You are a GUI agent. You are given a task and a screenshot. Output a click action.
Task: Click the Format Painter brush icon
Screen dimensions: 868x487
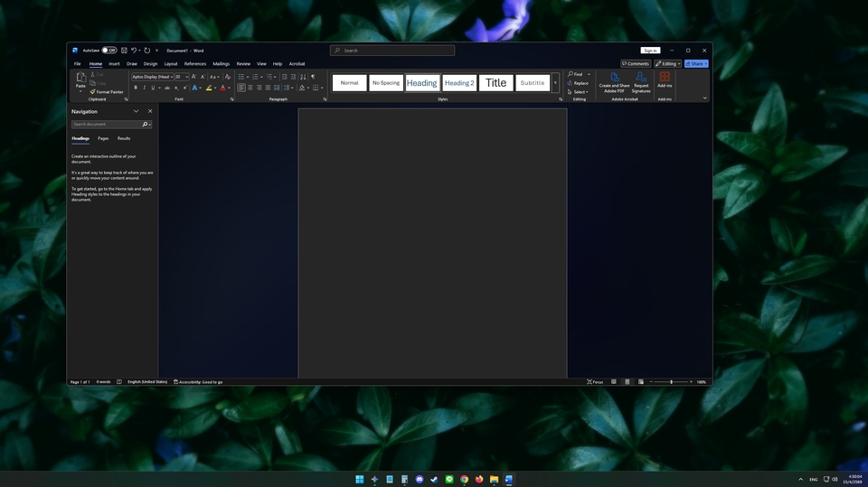(x=92, y=92)
